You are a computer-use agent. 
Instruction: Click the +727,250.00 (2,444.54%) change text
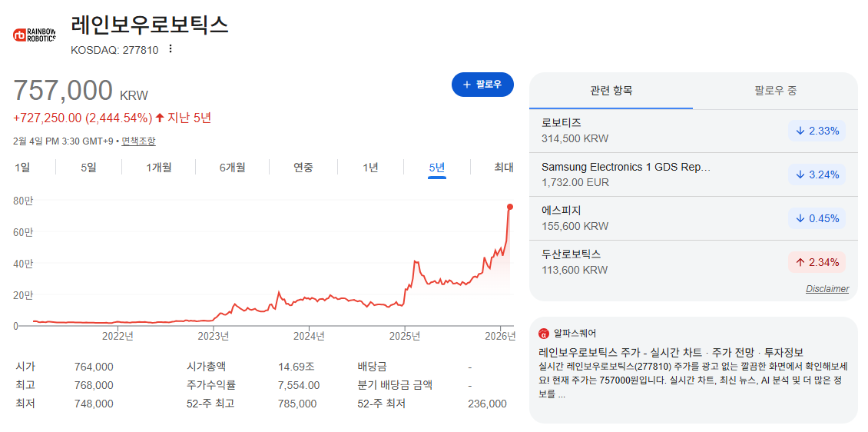(x=82, y=118)
